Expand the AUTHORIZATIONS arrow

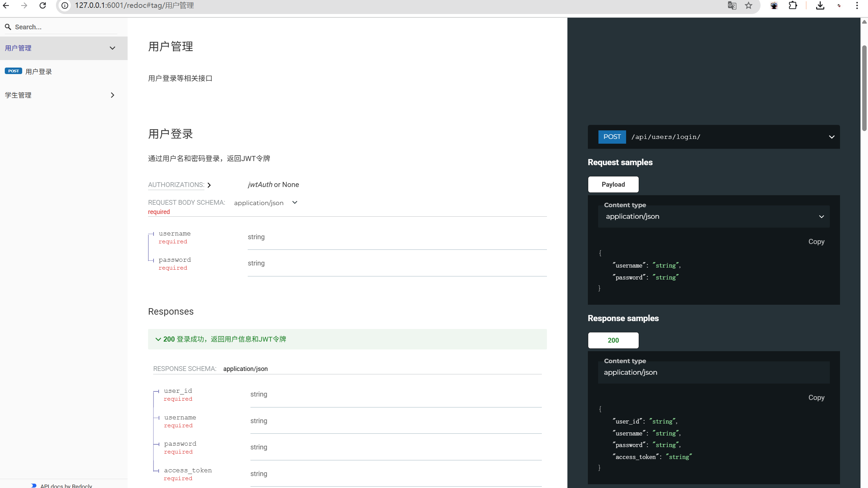tap(209, 185)
